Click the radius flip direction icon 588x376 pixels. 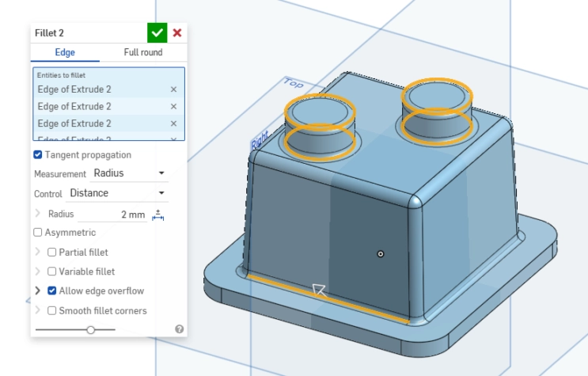coord(157,215)
